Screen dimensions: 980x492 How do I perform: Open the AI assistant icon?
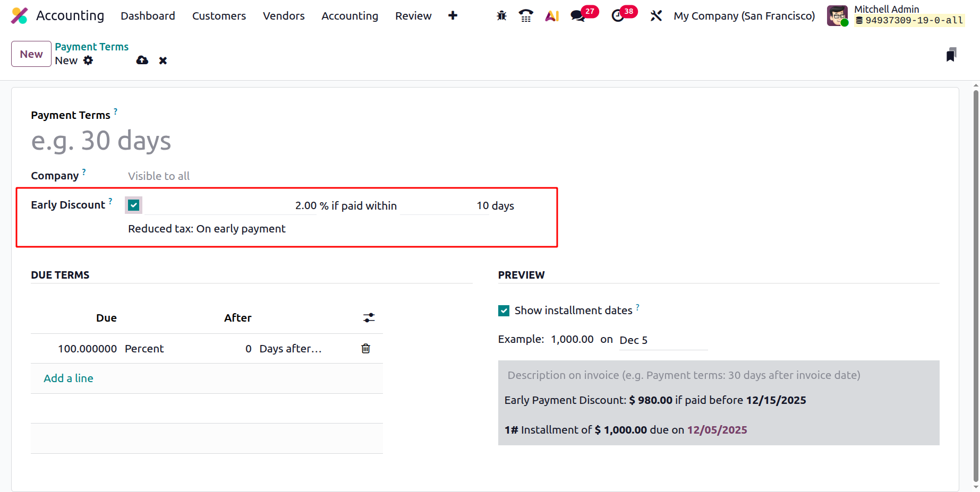click(552, 16)
